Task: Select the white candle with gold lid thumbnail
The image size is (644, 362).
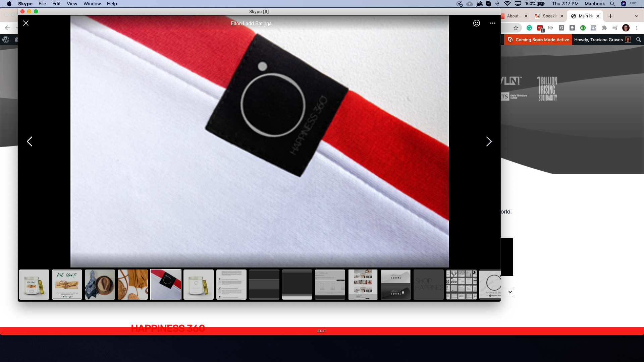Action: click(x=199, y=285)
